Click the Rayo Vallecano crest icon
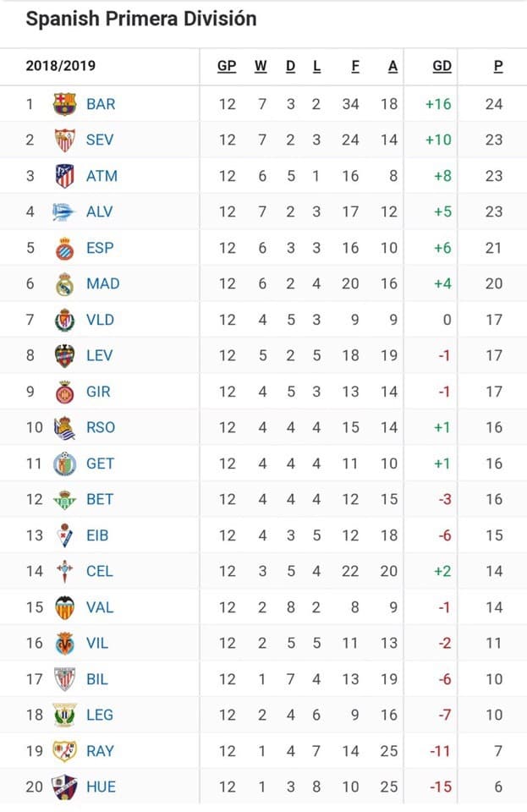 [x=64, y=751]
